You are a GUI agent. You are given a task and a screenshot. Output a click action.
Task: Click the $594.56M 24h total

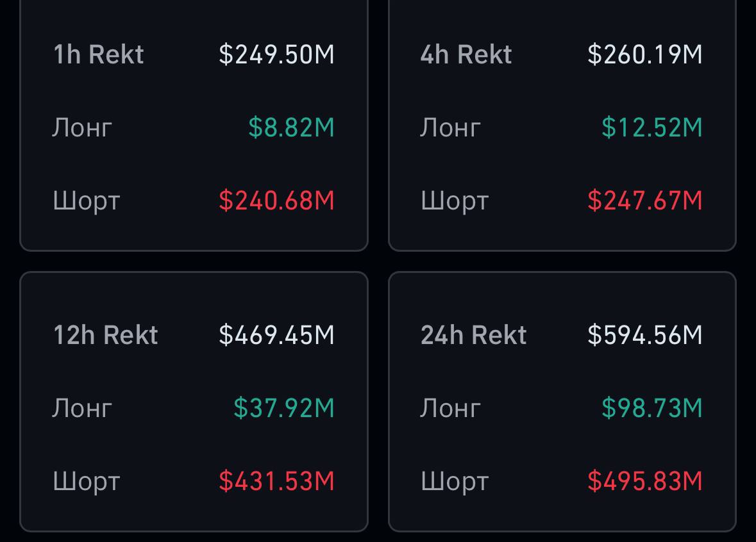(645, 335)
